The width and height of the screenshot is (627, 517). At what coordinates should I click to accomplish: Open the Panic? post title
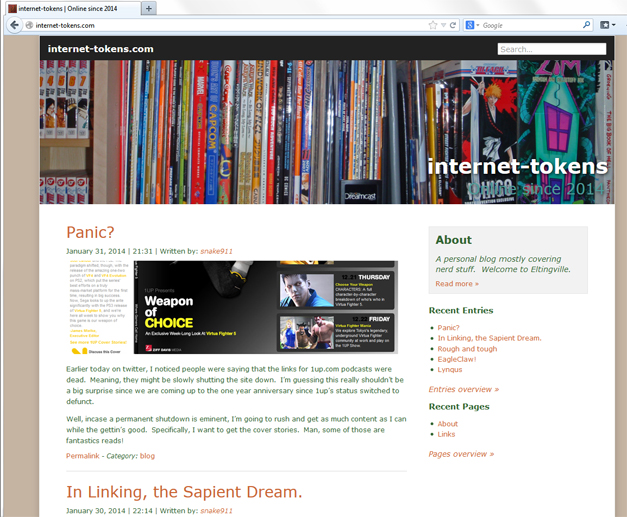pyautogui.click(x=90, y=232)
